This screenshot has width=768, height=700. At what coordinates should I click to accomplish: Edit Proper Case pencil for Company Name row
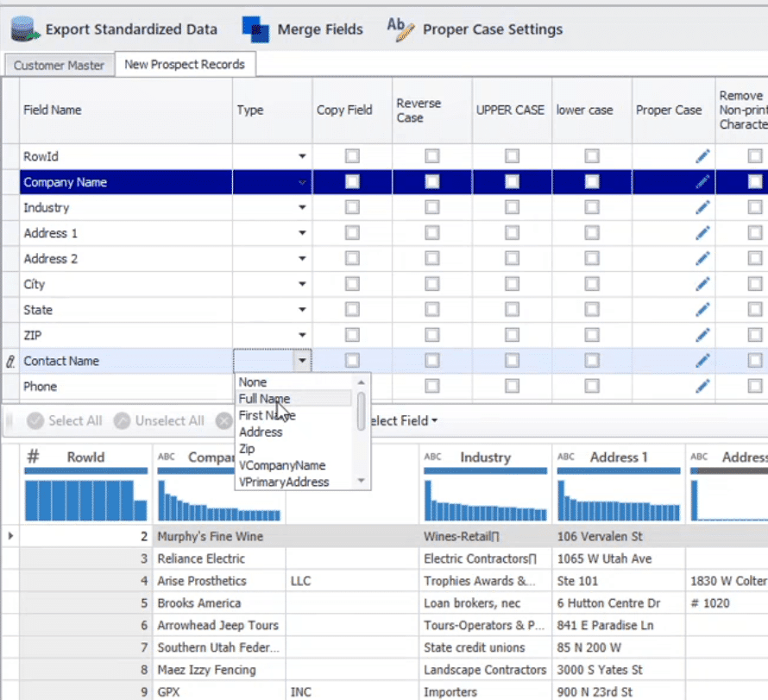[x=702, y=182]
